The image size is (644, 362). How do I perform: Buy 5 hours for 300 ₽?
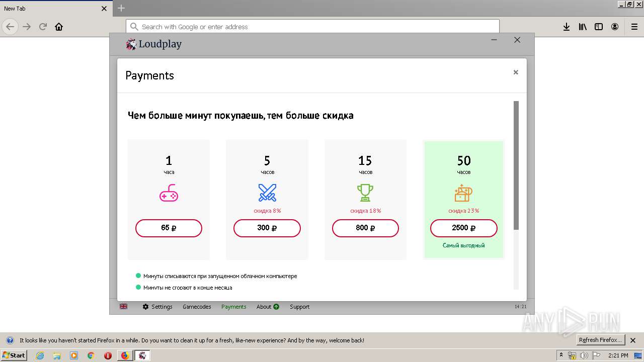[x=267, y=228]
